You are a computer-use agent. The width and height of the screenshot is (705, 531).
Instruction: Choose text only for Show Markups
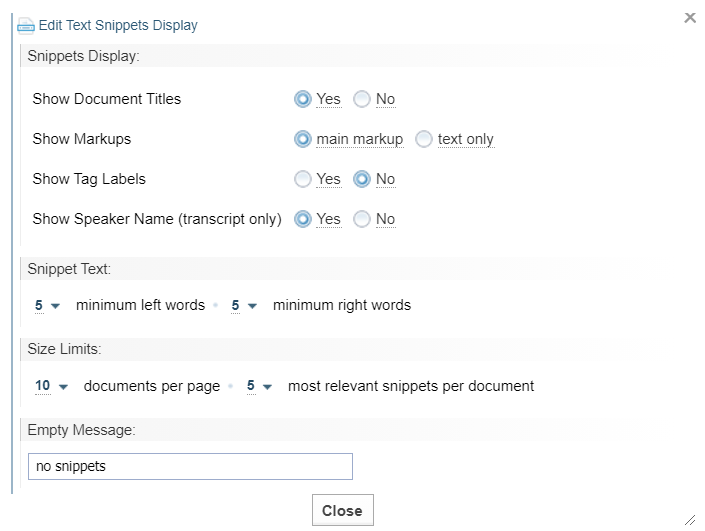[x=424, y=139]
